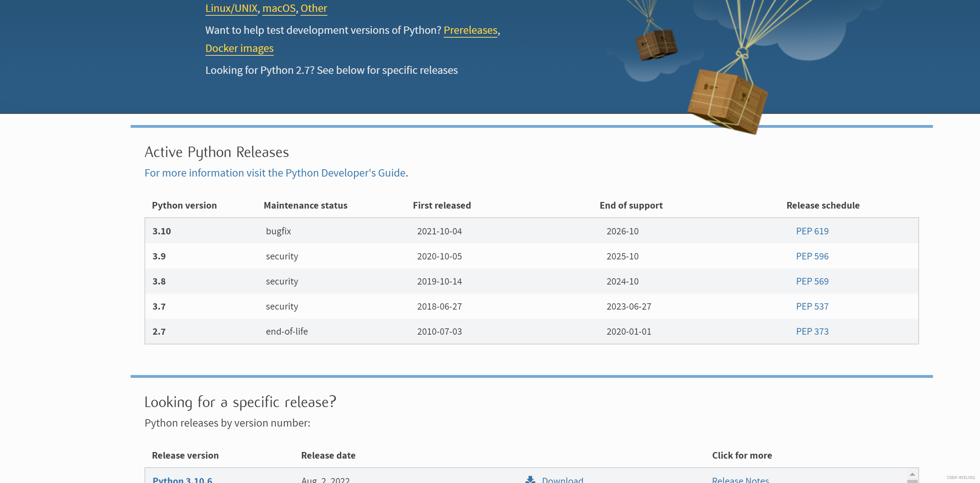The width and height of the screenshot is (980, 483).
Task: Click the 3.10 version row cell
Action: coord(162,231)
